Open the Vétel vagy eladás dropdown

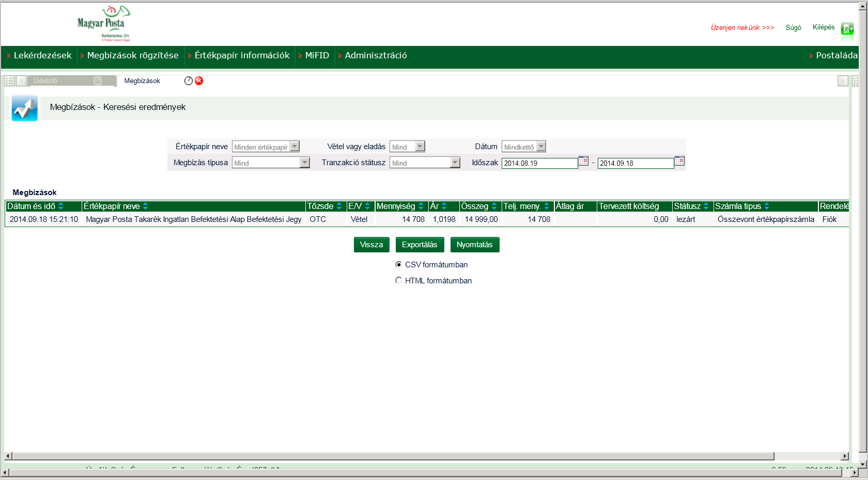coord(407,147)
